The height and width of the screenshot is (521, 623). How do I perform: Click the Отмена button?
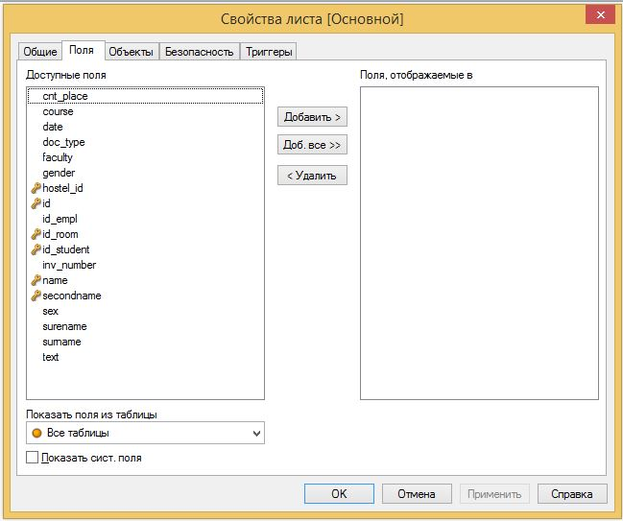tap(417, 494)
